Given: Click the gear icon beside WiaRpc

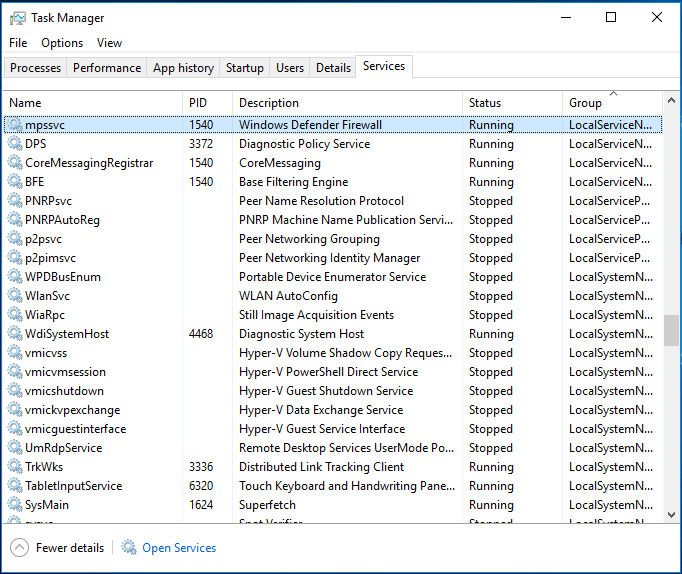Looking at the screenshot, I should coord(15,315).
